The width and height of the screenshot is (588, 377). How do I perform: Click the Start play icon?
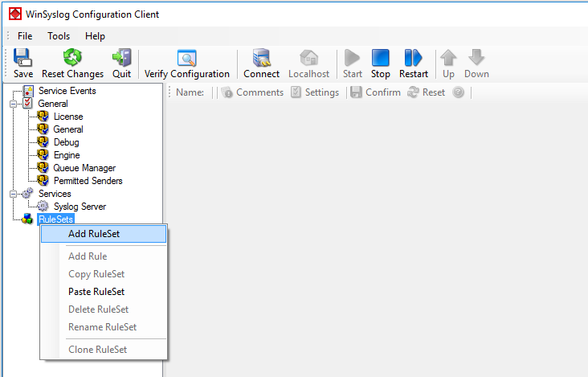click(352, 58)
